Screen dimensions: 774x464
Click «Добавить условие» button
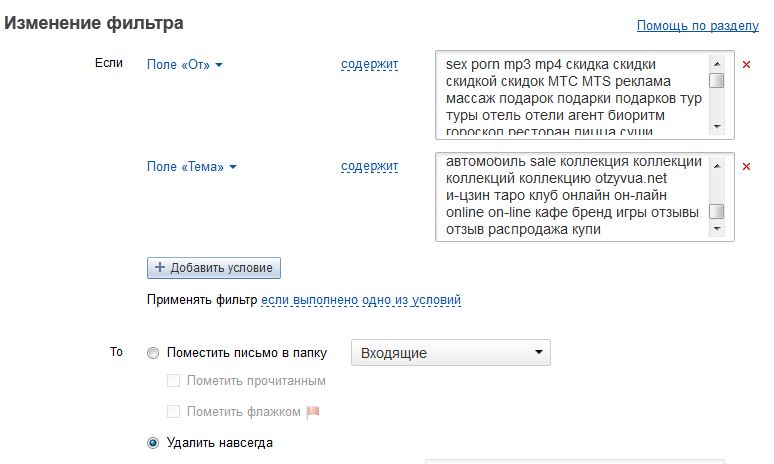[214, 268]
